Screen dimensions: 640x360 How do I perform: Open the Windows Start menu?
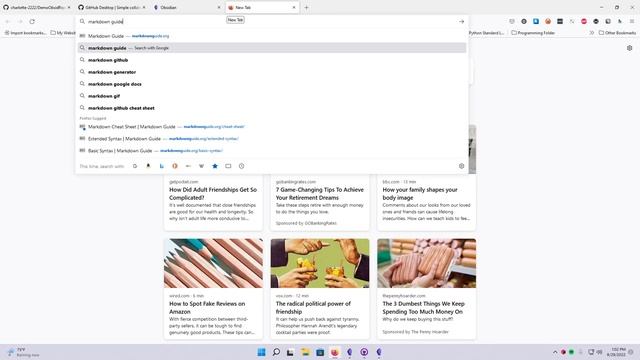(261, 352)
